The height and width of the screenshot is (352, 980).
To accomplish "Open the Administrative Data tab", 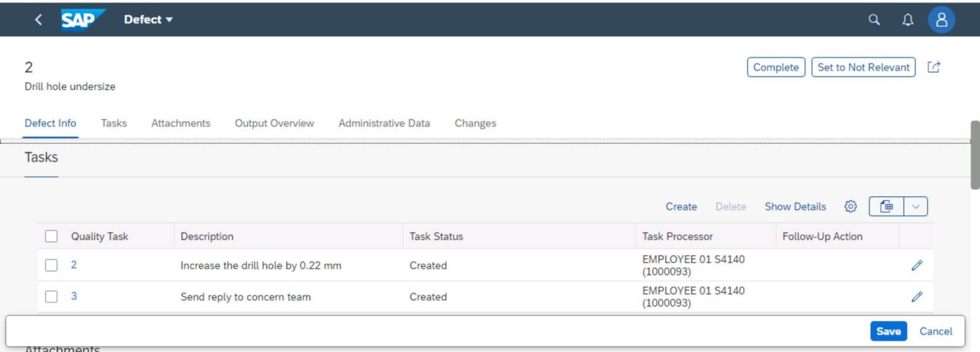I will [384, 123].
